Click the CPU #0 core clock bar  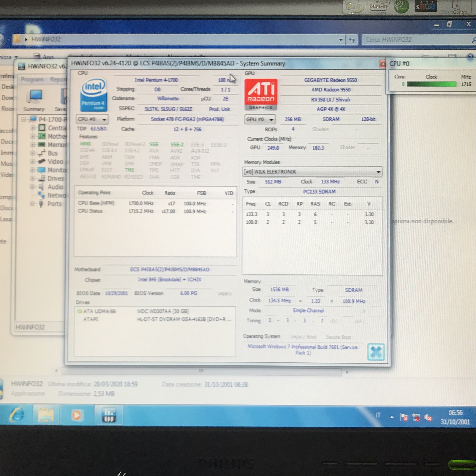click(x=431, y=84)
